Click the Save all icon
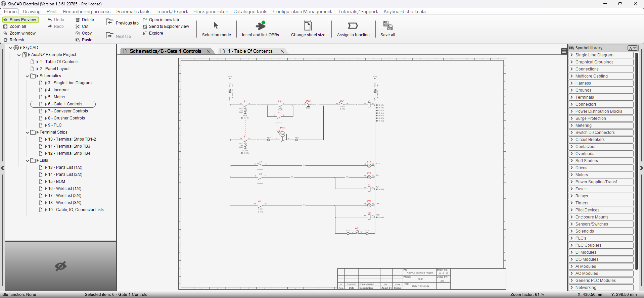644x298 pixels. pyautogui.click(x=387, y=26)
